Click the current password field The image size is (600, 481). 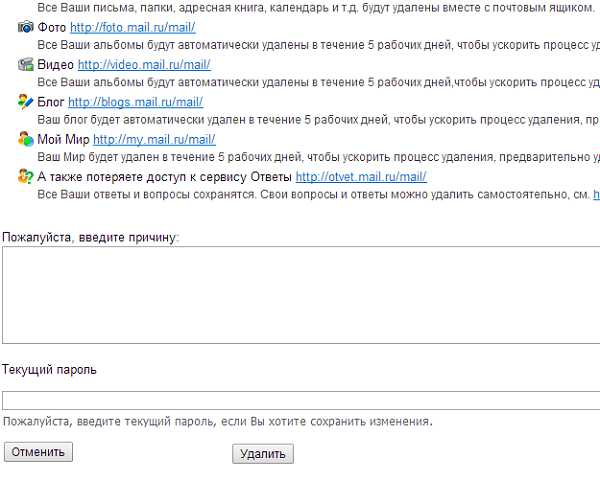click(300, 401)
